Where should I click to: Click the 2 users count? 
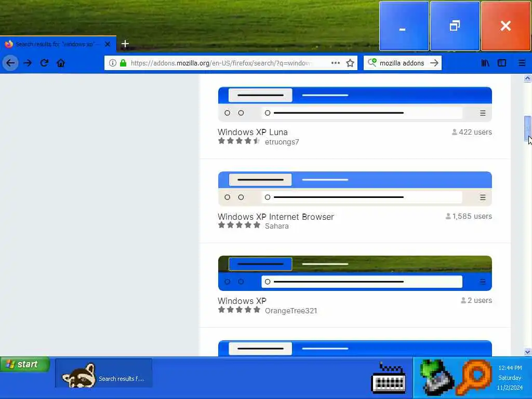coord(476,300)
